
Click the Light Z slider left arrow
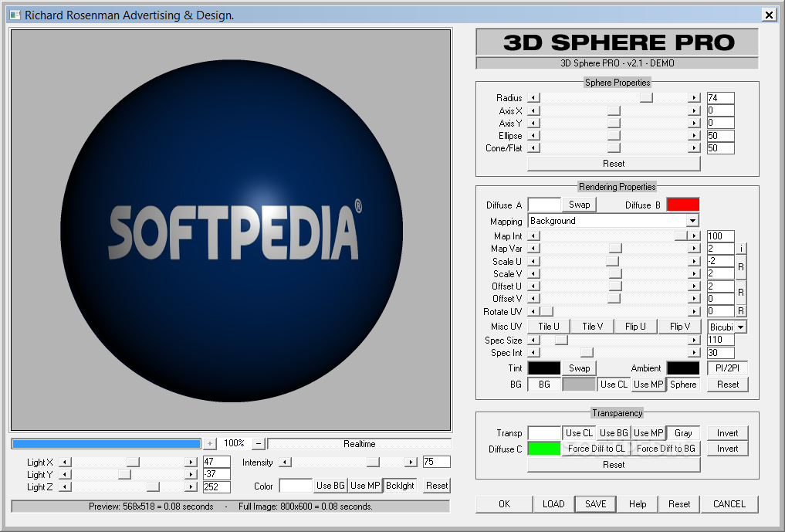click(65, 487)
